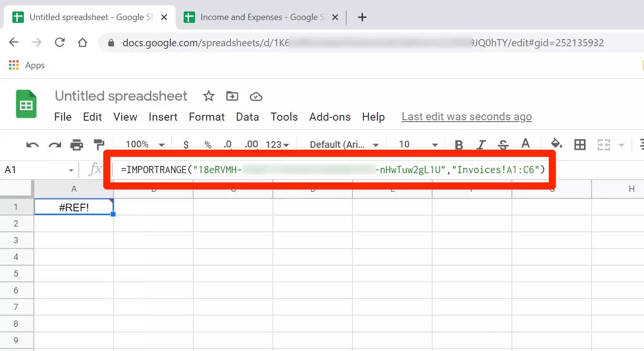Image resolution: width=644 pixels, height=351 pixels.
Task: Toggle strikethrough formatting
Action: click(503, 145)
